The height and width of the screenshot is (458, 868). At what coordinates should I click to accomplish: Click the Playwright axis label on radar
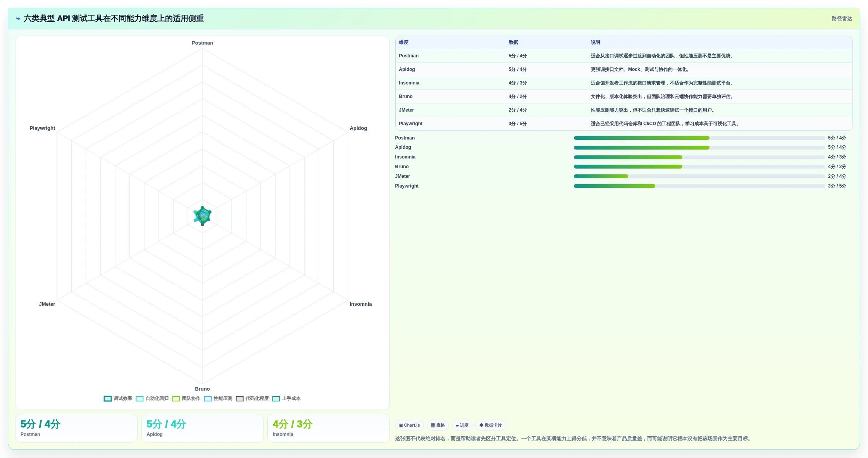tap(43, 128)
